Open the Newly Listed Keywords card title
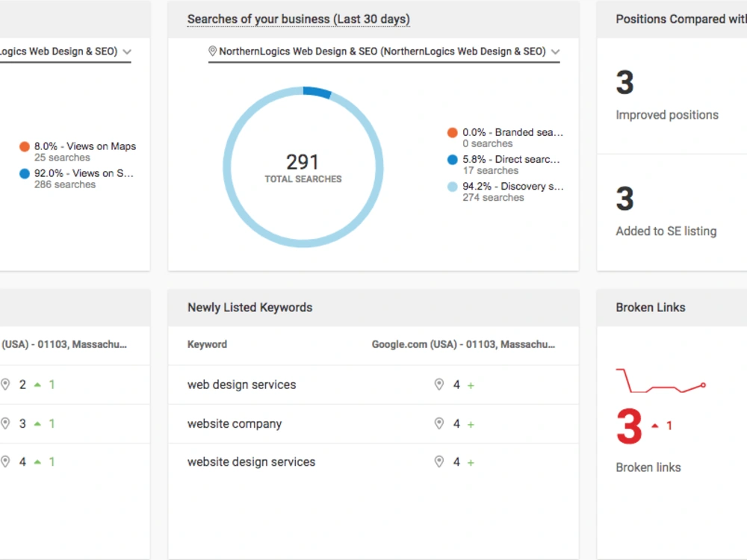Screen dimensions: 747x560 click(249, 308)
